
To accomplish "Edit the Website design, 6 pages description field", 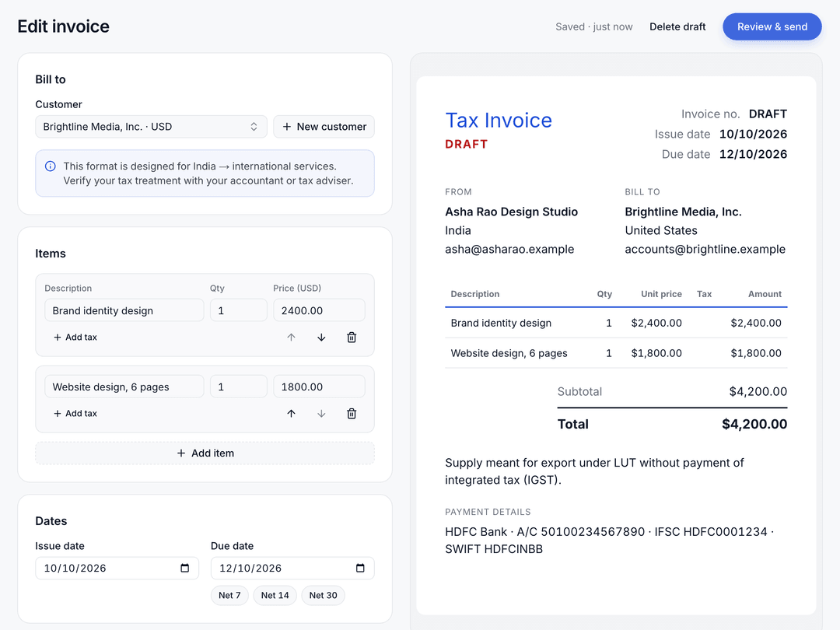I will 124,387.
